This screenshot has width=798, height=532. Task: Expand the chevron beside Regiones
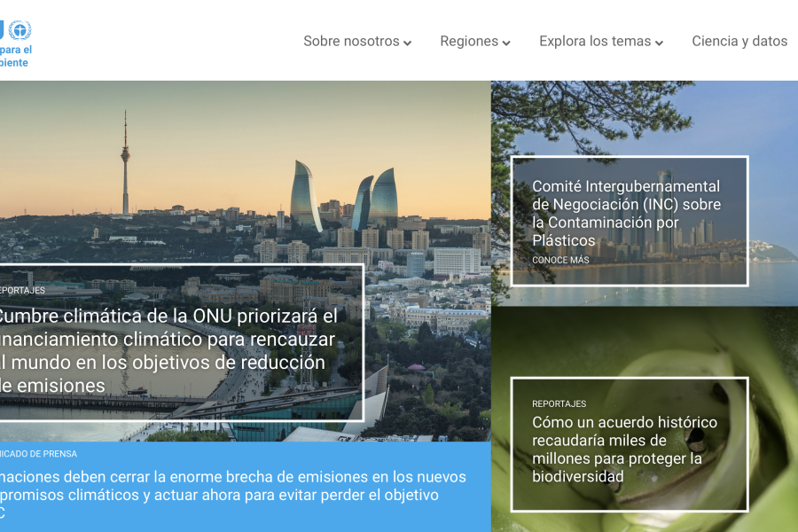(506, 43)
